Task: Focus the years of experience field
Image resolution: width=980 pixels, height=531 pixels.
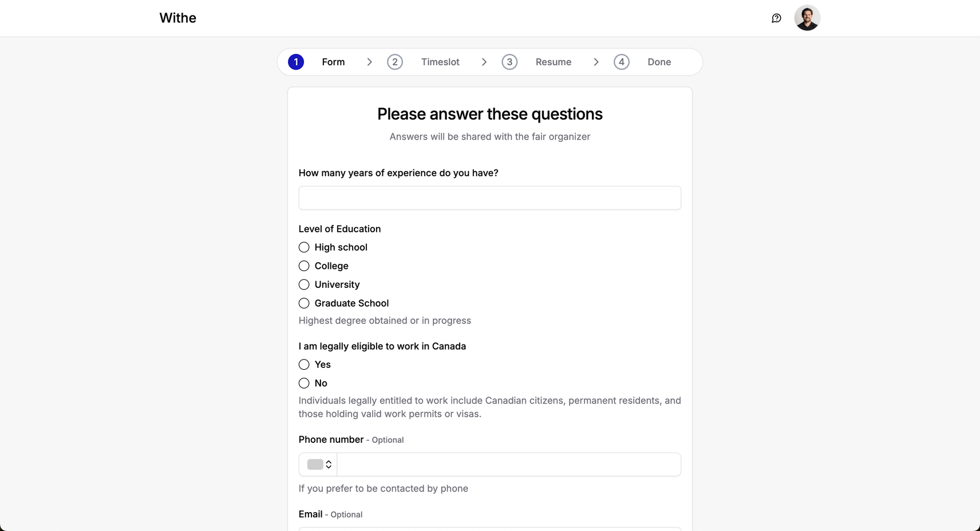Action: point(490,198)
